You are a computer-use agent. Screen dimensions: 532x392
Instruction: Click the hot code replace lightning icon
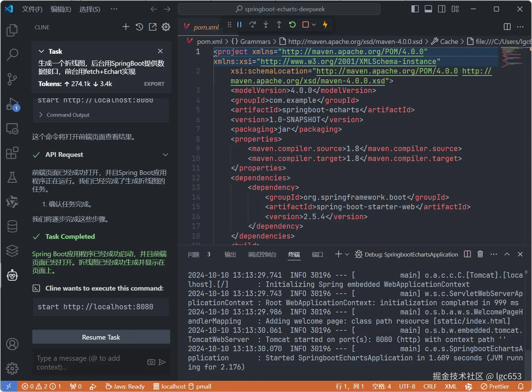point(325,24)
